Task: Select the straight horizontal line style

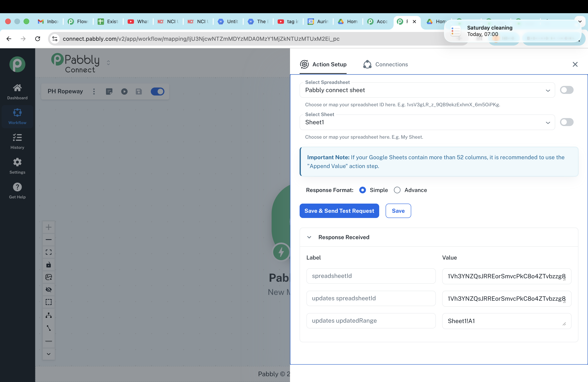Action: coord(49,341)
